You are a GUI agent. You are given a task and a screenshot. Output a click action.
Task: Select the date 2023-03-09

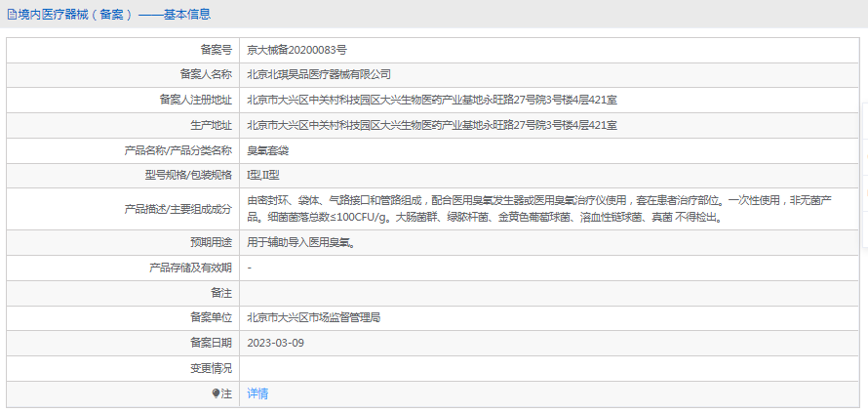pyautogui.click(x=276, y=343)
